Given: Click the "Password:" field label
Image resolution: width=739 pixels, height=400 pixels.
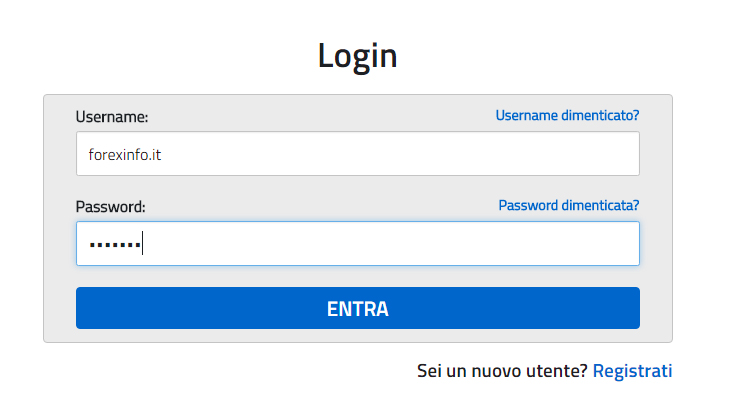Looking at the screenshot, I should [x=110, y=207].
